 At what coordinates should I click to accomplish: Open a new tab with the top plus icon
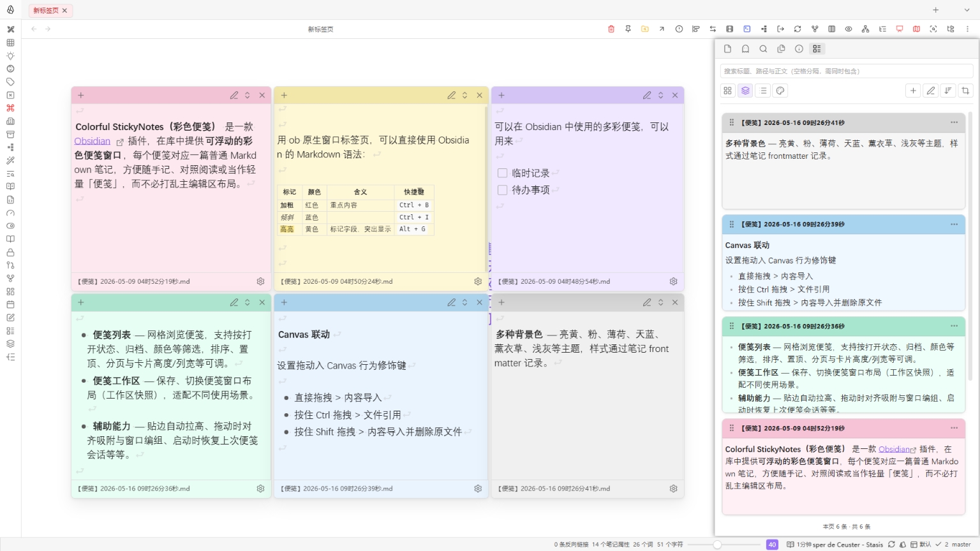(x=935, y=10)
